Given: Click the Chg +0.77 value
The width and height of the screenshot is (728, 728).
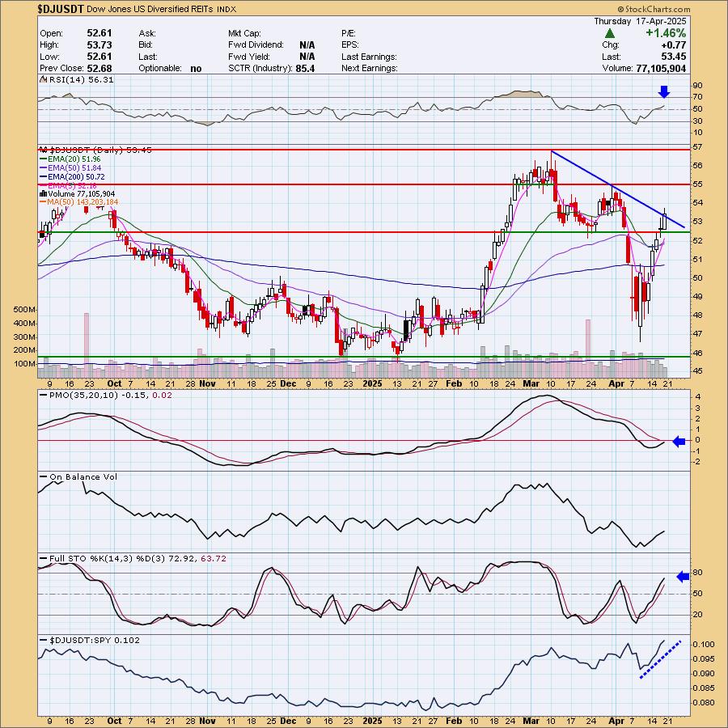Looking at the screenshot, I should coord(675,45).
